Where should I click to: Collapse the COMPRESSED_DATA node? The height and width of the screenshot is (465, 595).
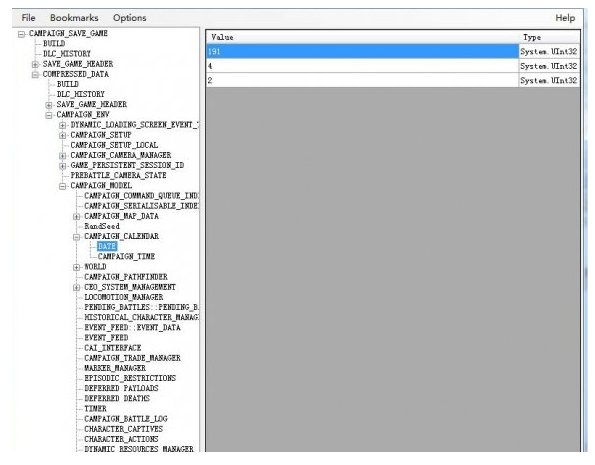pyautogui.click(x=35, y=75)
